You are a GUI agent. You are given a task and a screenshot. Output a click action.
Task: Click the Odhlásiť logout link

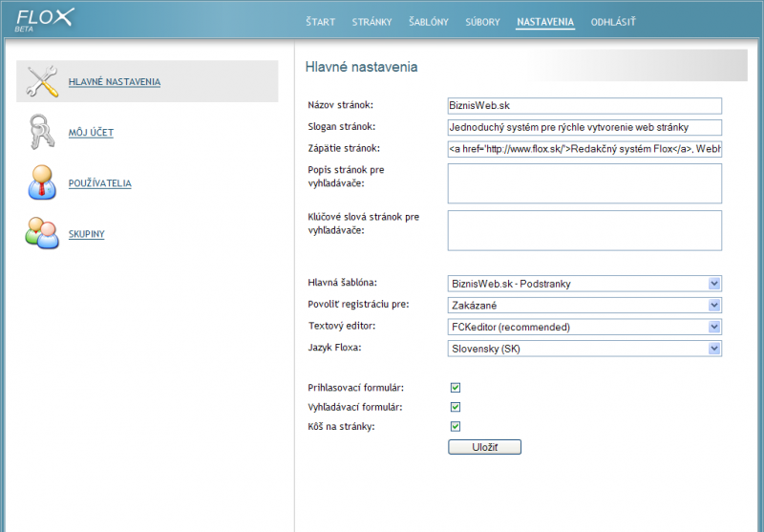[612, 22]
